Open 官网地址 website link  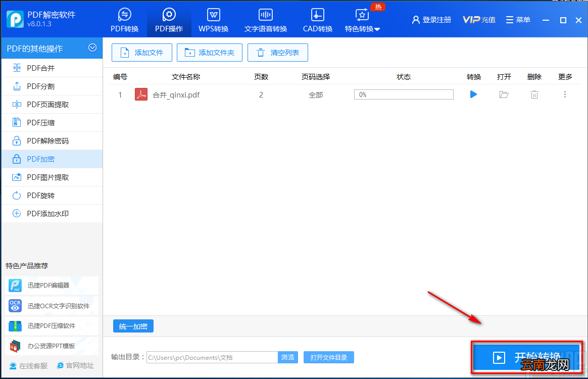[x=75, y=365]
